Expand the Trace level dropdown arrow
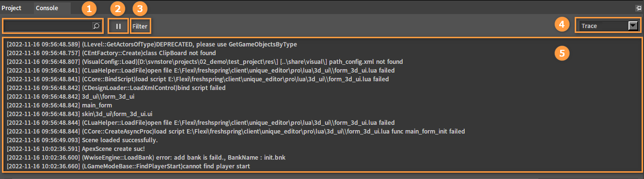The image size is (644, 179). click(632, 26)
